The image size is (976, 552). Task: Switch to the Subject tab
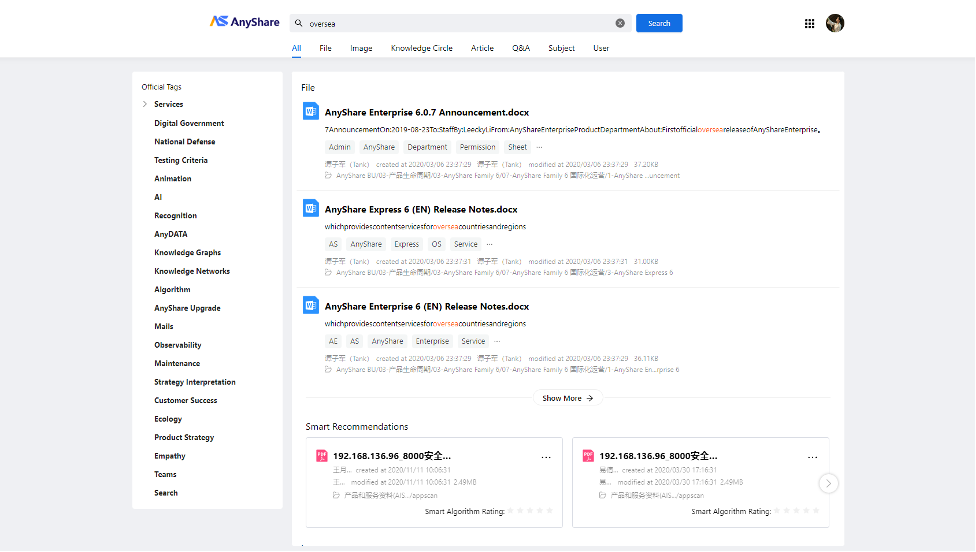click(x=561, y=48)
